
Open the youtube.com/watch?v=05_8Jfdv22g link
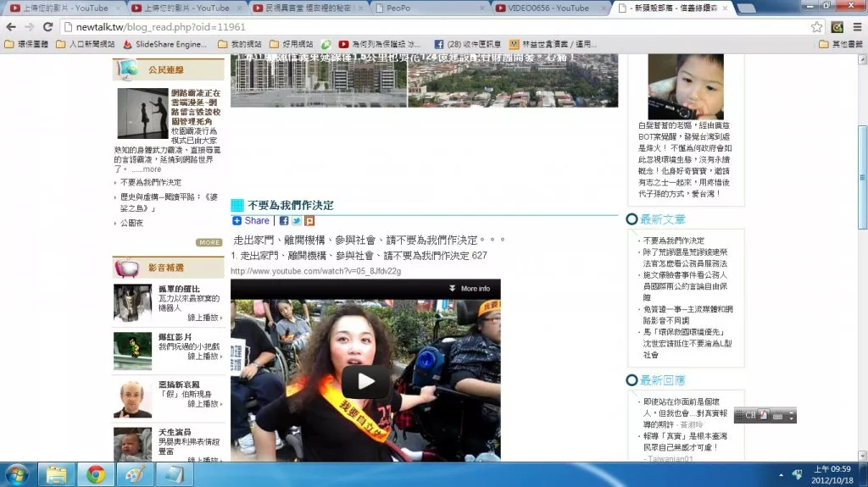point(315,271)
